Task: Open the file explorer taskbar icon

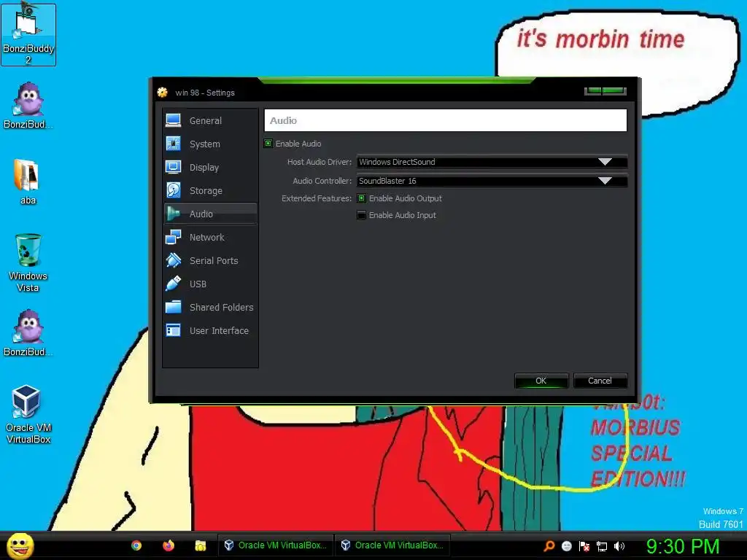Action: click(201, 545)
